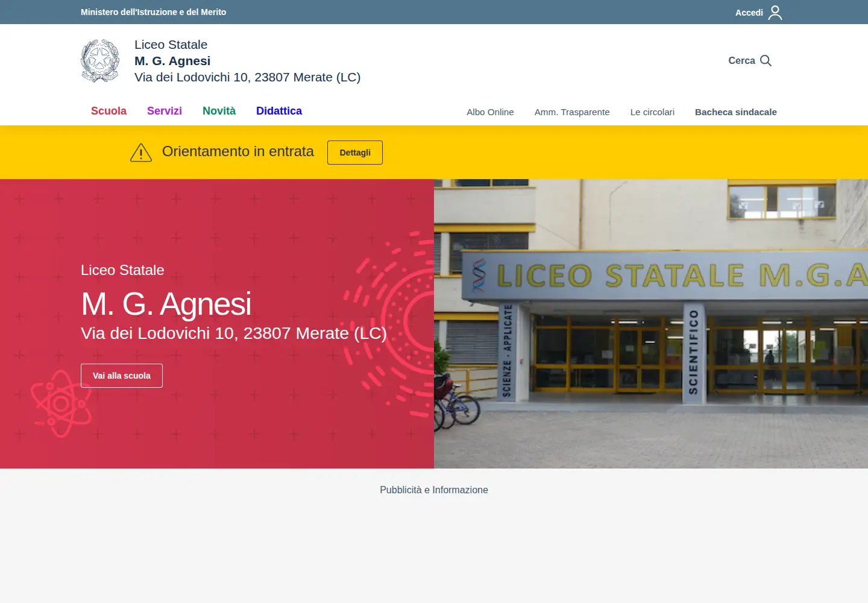Click the Pubblicità e Informazione heading
The image size is (868, 603).
(434, 490)
